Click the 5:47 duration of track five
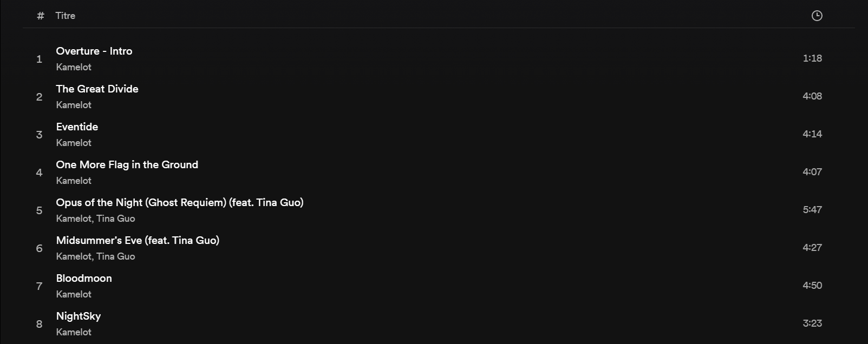This screenshot has width=868, height=344. pos(812,210)
